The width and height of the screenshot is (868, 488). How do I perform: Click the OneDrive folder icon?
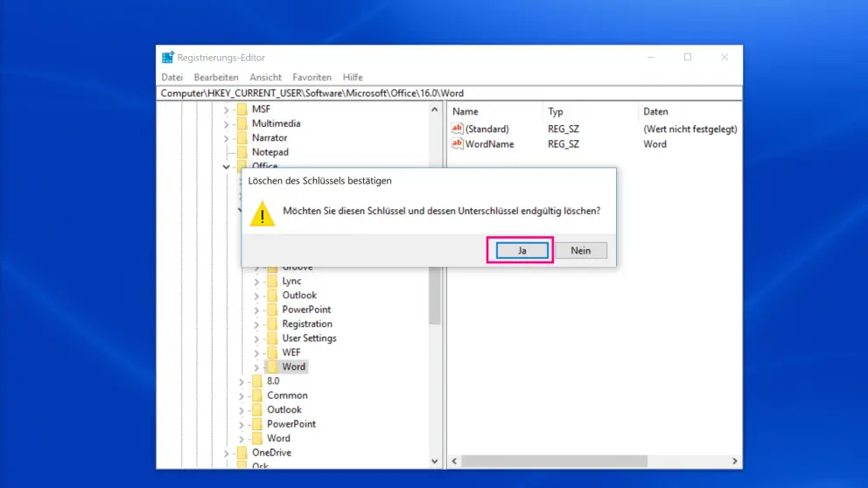[241, 452]
